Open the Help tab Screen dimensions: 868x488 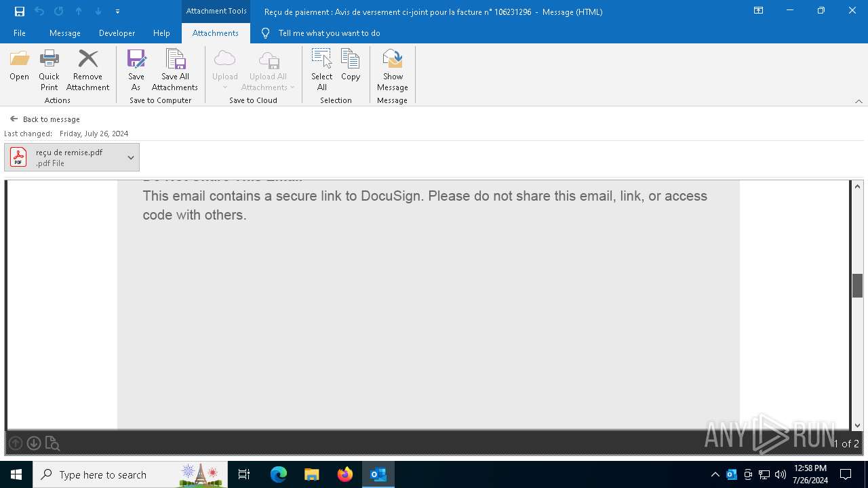[161, 33]
